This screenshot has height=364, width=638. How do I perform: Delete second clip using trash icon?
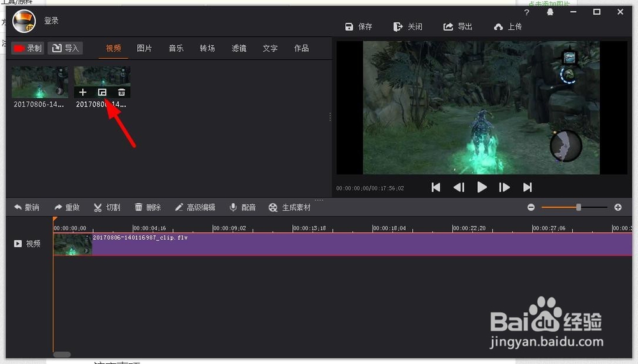(x=121, y=92)
